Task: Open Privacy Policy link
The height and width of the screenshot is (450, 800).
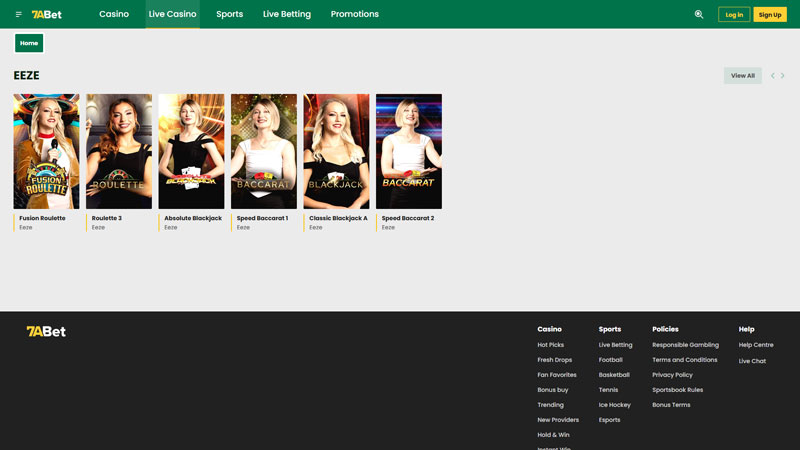Action: point(672,374)
